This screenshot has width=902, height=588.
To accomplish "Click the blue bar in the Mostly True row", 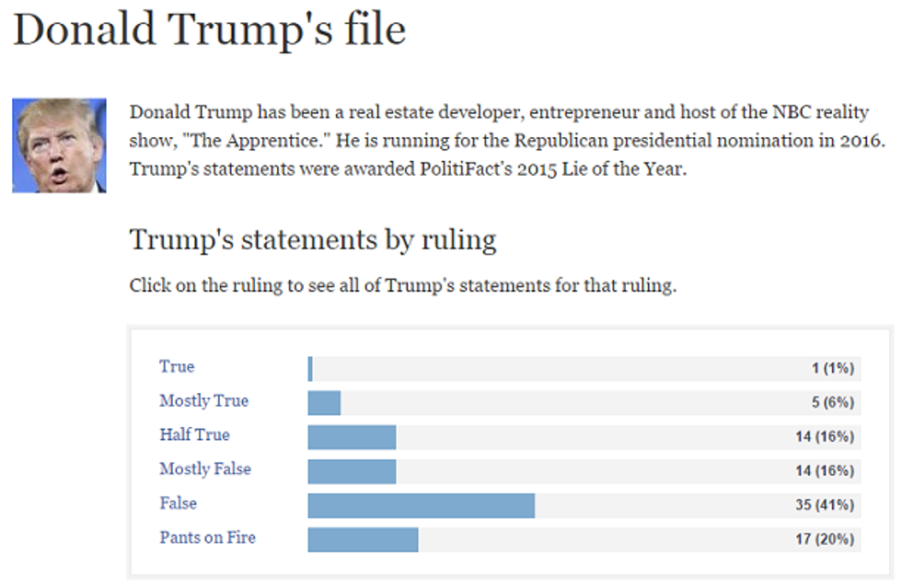I will 324,403.
